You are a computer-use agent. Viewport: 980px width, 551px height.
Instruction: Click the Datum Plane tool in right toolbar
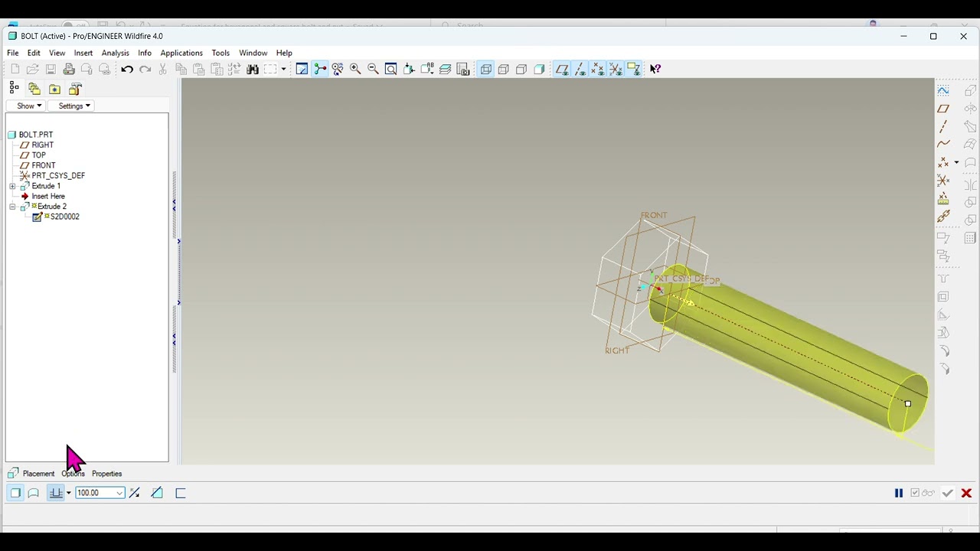[x=943, y=109]
